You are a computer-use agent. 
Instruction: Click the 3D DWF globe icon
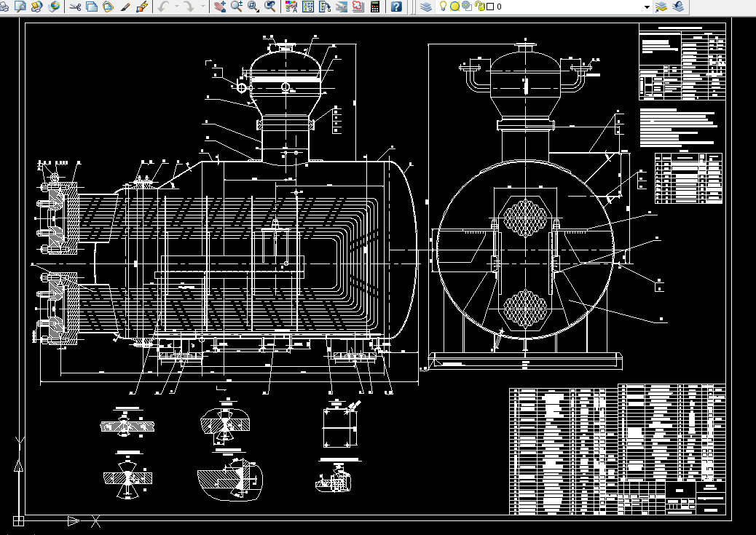coord(54,7)
